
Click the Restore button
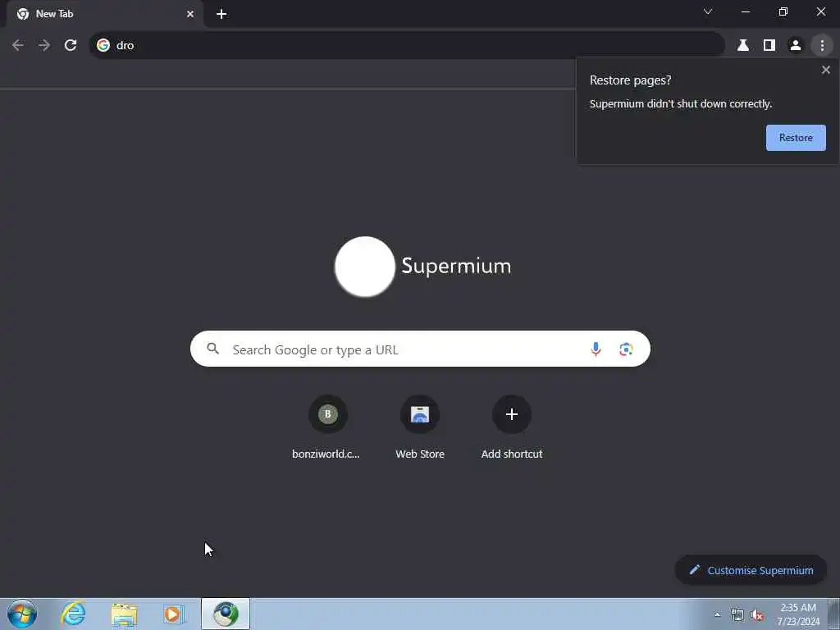pos(796,138)
